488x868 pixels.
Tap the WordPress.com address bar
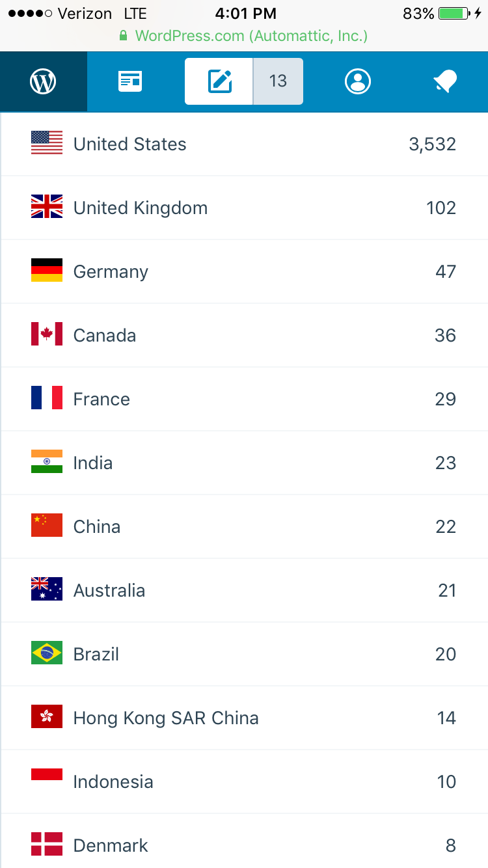click(x=244, y=36)
